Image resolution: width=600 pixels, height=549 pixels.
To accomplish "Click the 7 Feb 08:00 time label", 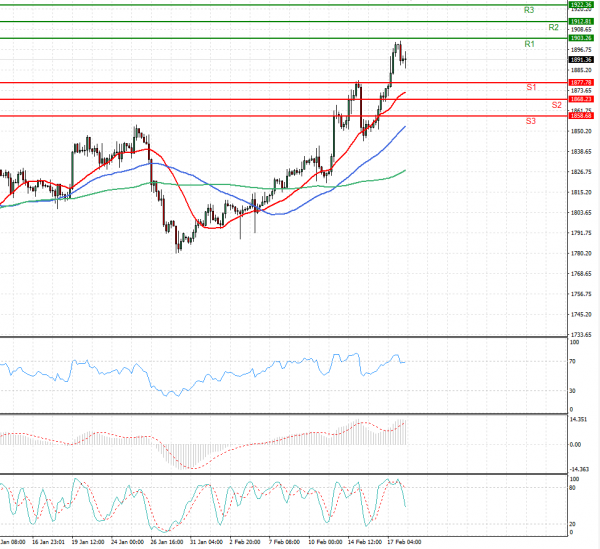I will click(x=284, y=542).
